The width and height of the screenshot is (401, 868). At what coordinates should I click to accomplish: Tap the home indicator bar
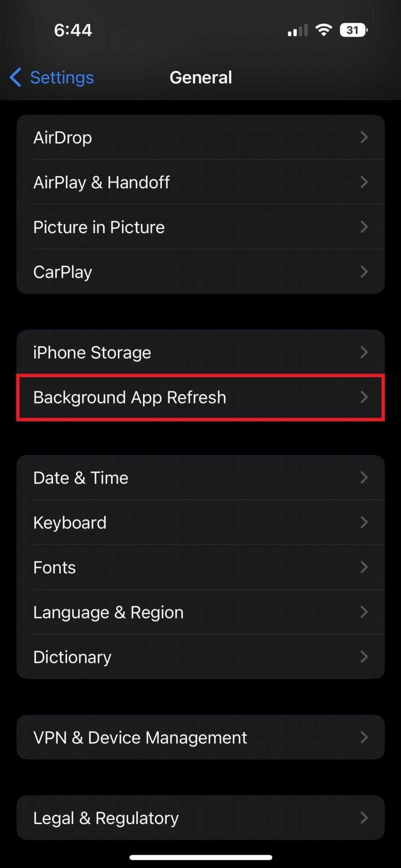click(x=200, y=858)
